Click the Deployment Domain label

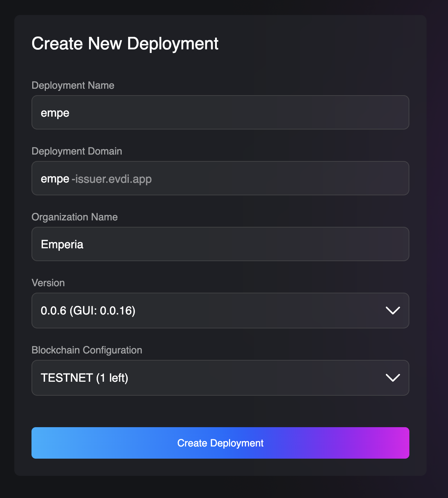pyautogui.click(x=77, y=151)
